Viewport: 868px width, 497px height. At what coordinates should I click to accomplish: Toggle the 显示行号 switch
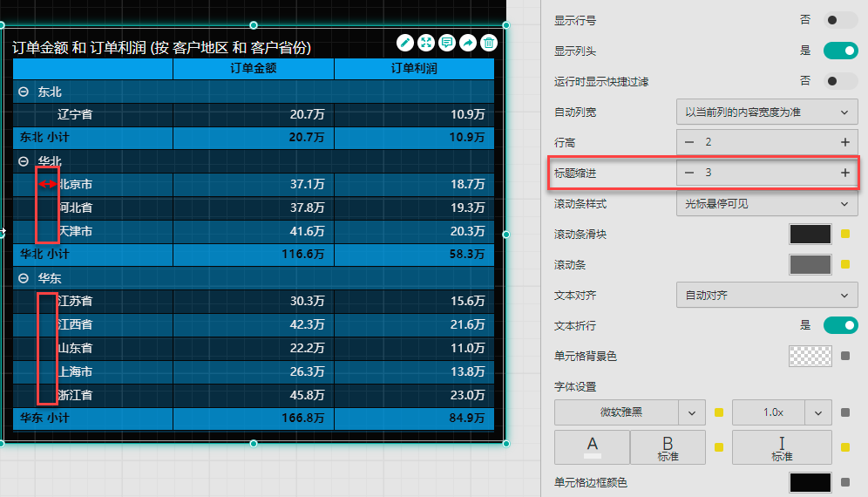(x=840, y=21)
